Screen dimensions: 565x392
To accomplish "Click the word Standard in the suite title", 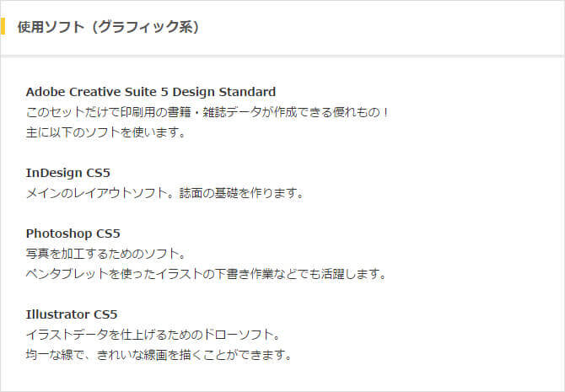I will click(247, 92).
